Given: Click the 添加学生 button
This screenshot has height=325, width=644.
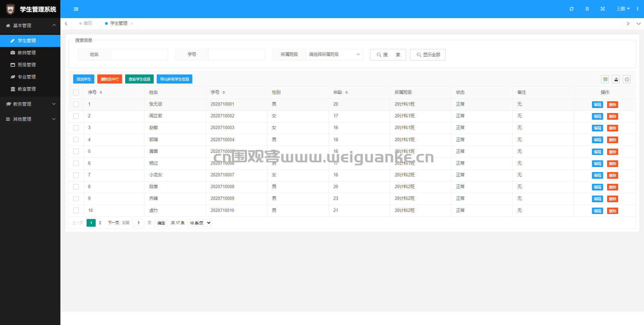Looking at the screenshot, I should click(x=84, y=79).
